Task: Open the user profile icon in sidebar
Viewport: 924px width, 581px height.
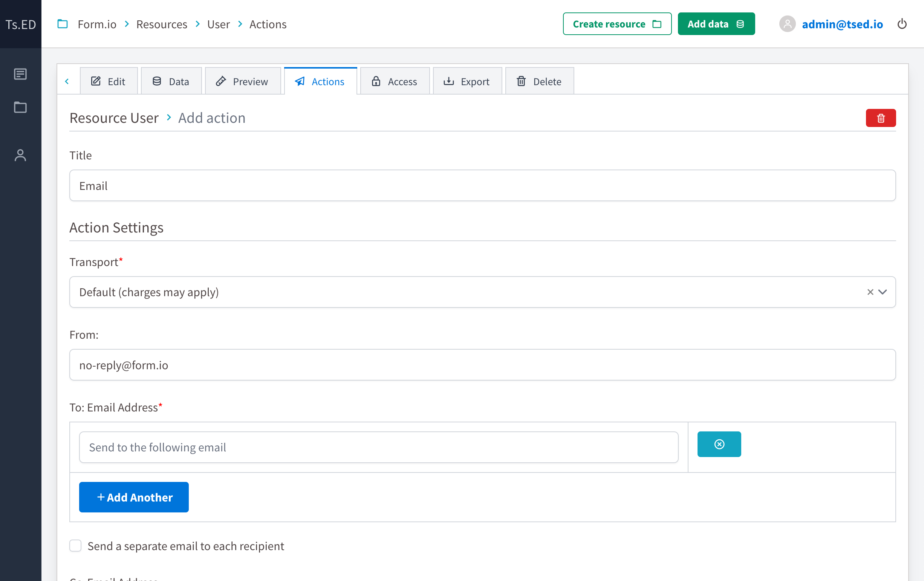Action: click(x=20, y=155)
